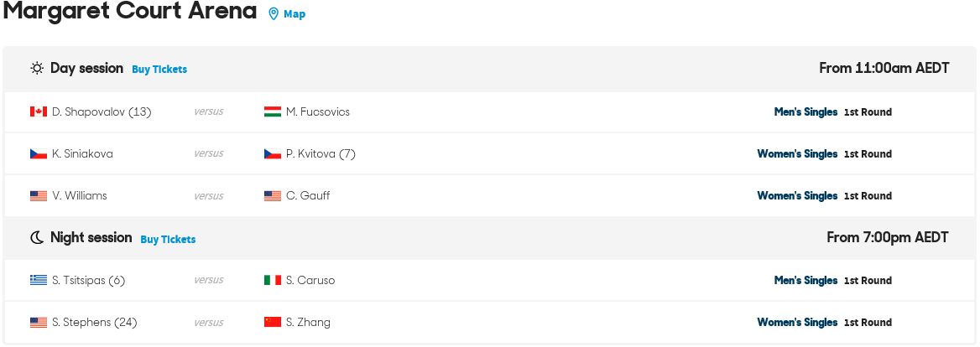This screenshot has height=347, width=980.
Task: Click the Italian flag next to S. Caruso
Action: pyautogui.click(x=273, y=280)
